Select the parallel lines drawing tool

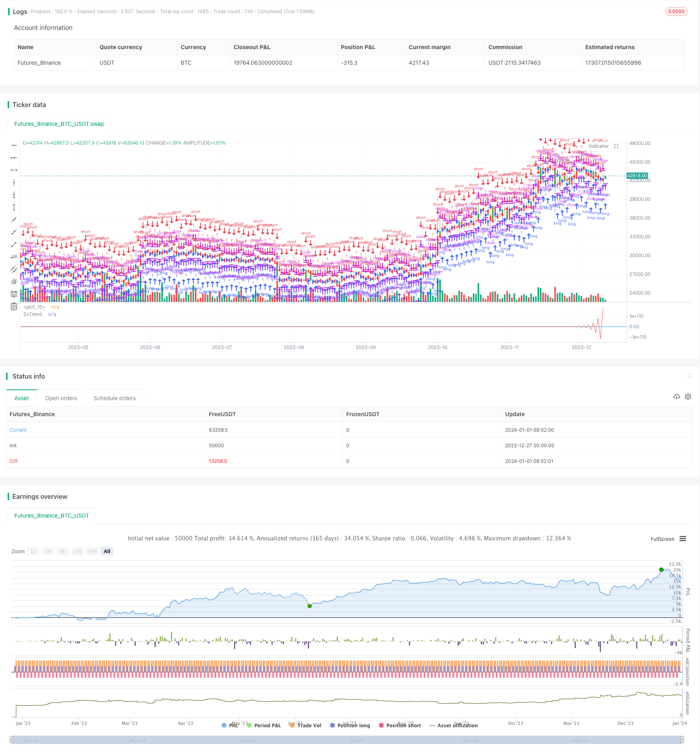14,269
